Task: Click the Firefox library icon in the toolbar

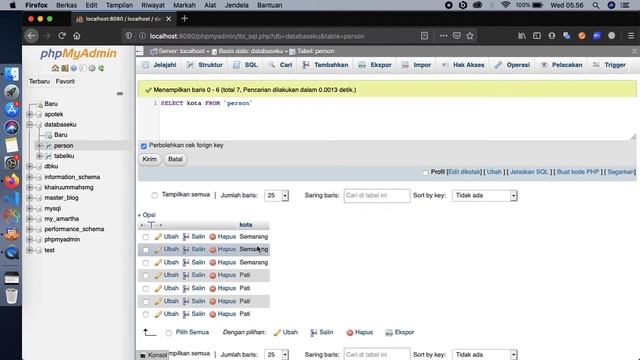Action: [x=522, y=36]
